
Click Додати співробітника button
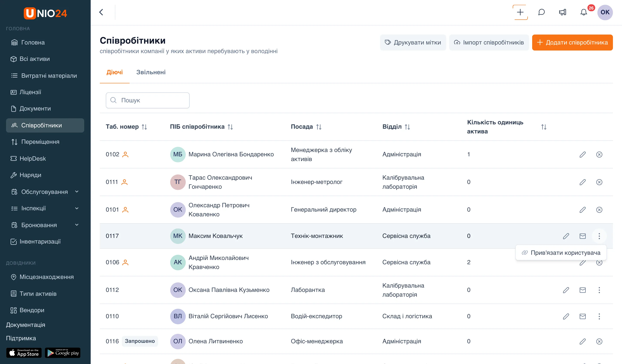[572, 43]
